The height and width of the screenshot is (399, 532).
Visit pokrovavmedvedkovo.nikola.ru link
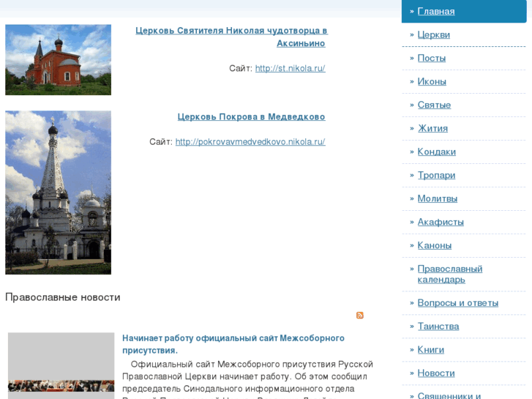[x=250, y=141]
